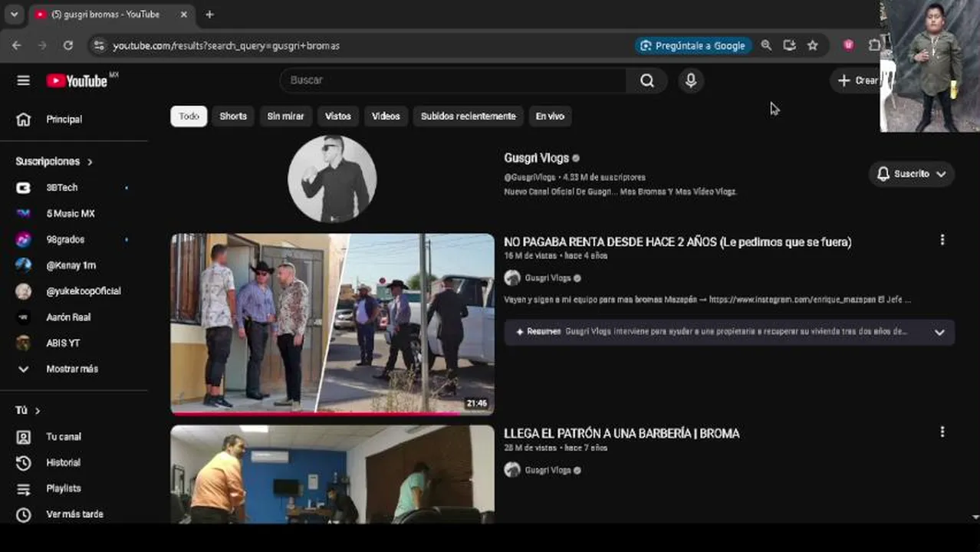Screen dimensions: 980x552
Task: Click the Crear button
Action: pyautogui.click(x=857, y=80)
